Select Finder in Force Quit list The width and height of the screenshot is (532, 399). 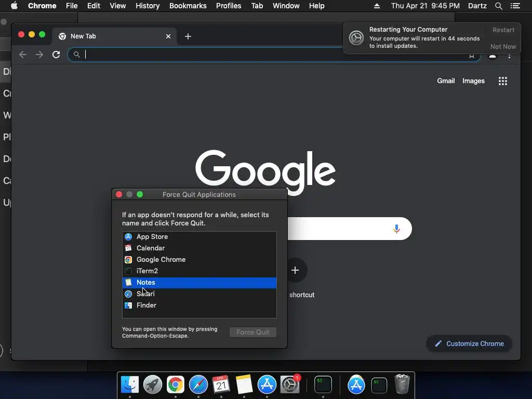[199, 305]
